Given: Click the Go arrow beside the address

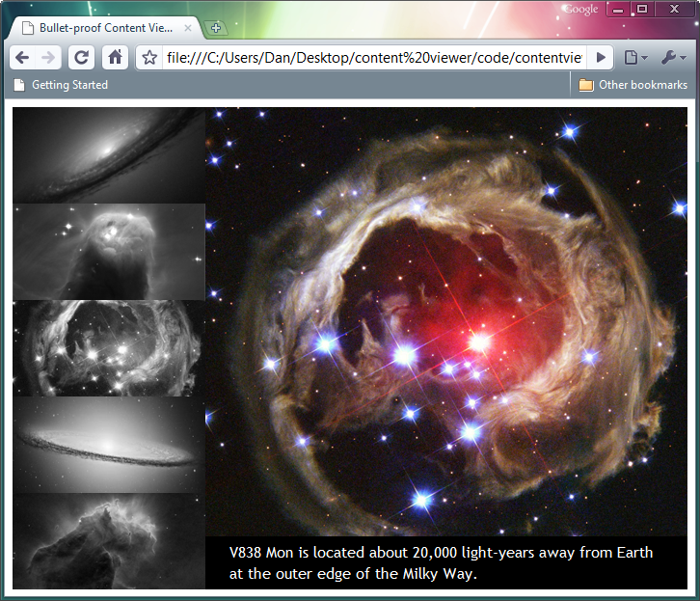Looking at the screenshot, I should [601, 58].
